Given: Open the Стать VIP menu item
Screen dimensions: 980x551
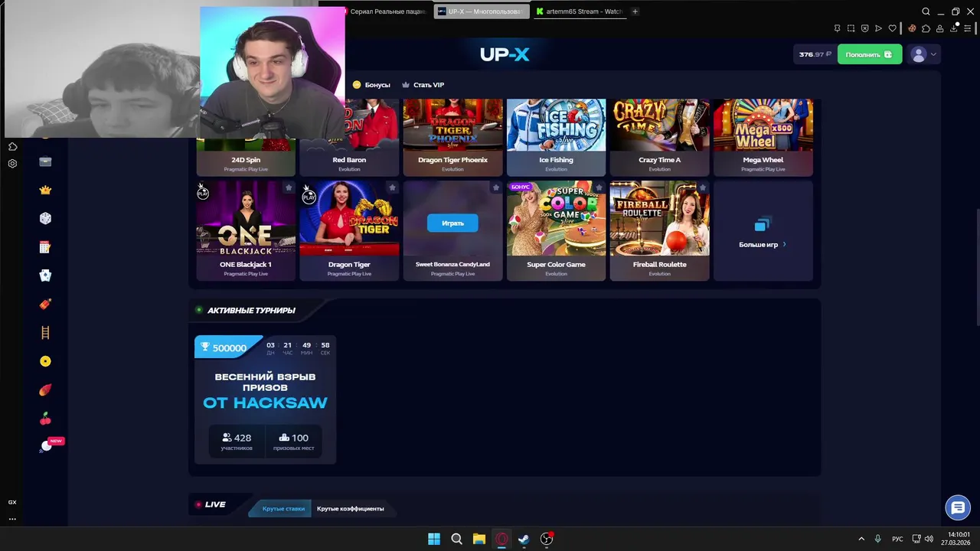Looking at the screenshot, I should point(423,85).
